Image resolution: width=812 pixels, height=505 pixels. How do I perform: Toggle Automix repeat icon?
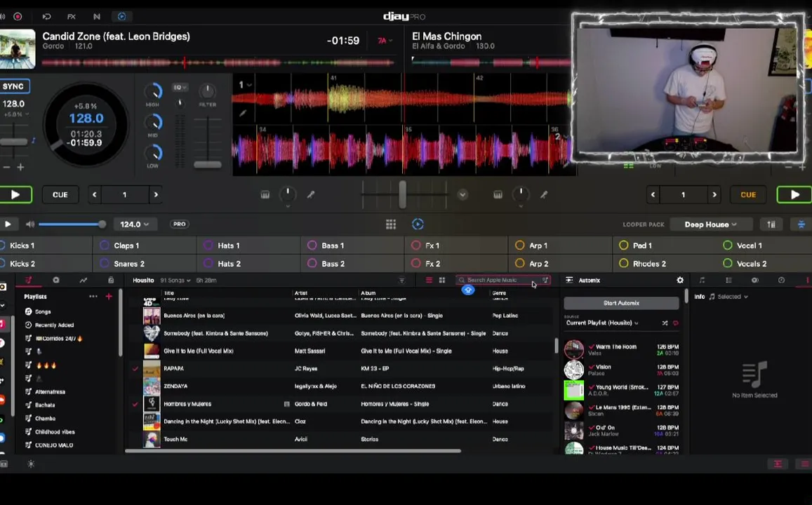coord(675,323)
